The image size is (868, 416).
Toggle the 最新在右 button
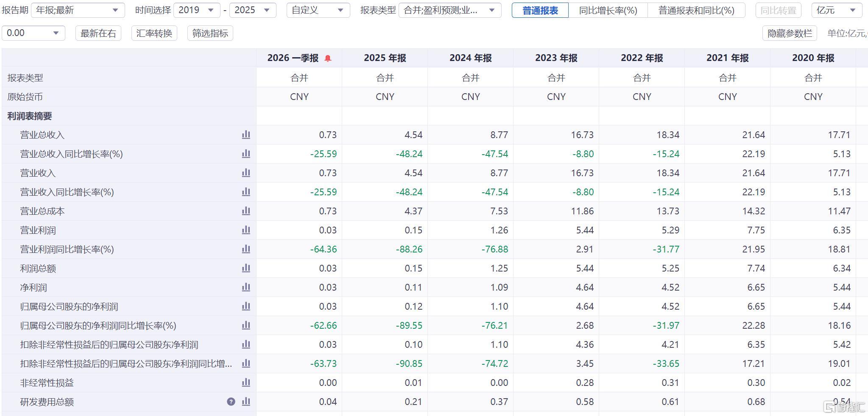pyautogui.click(x=98, y=33)
